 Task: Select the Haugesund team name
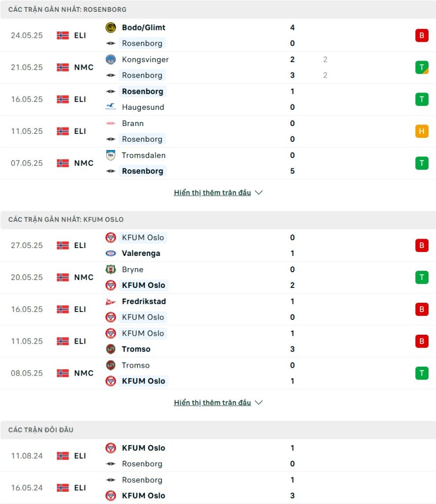point(143,107)
